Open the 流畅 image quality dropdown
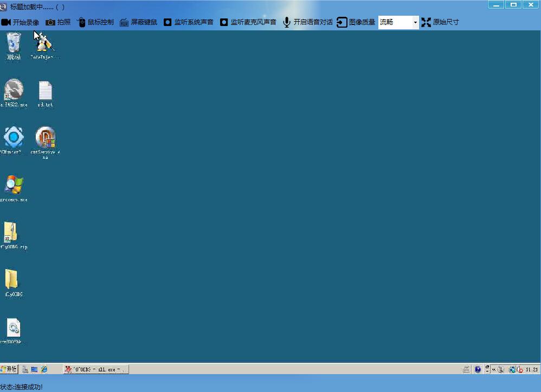Image resolution: width=541 pixels, height=392 pixels. 398,22
